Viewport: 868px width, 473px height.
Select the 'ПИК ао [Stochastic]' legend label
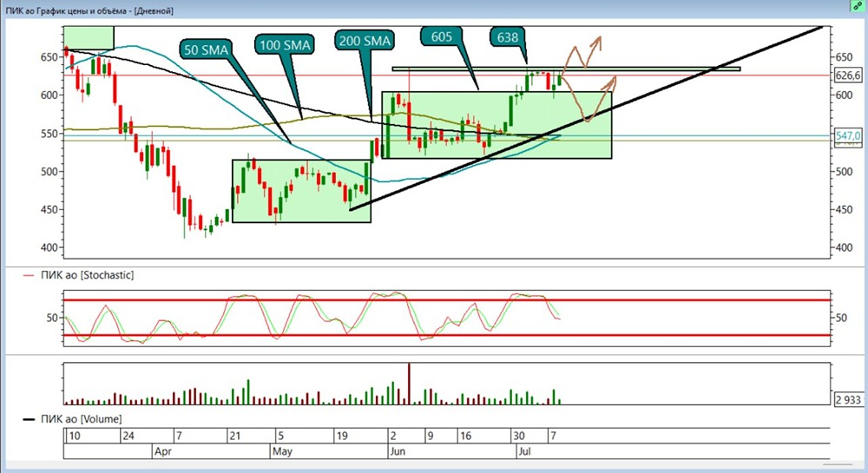(x=87, y=275)
